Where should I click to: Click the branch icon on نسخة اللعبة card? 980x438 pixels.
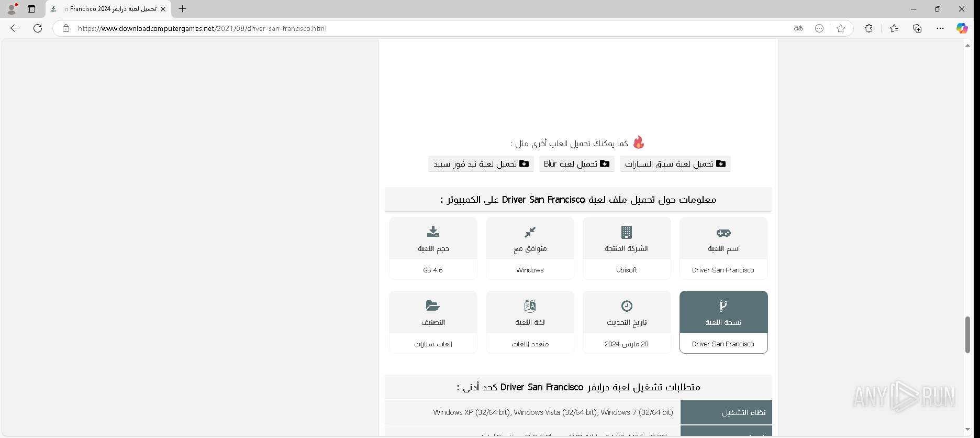tap(723, 305)
